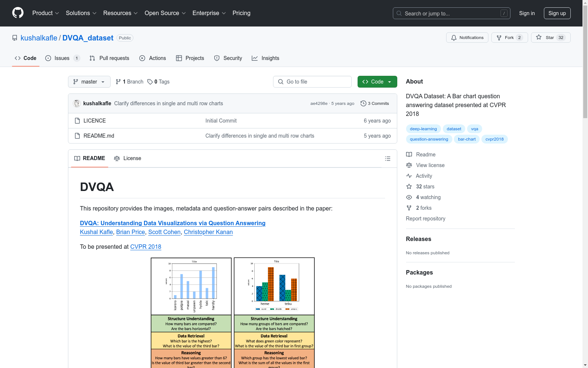
Task: Open the CVPR 2018 link
Action: [x=146, y=247]
